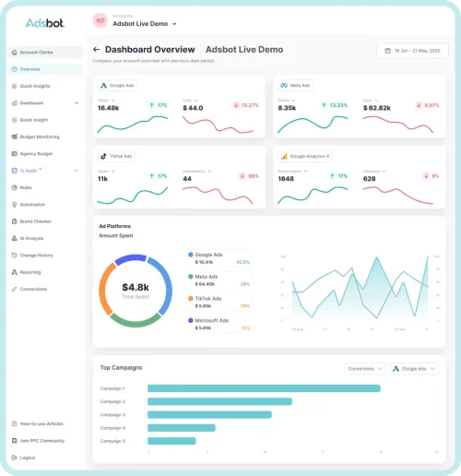Click the Google Ads blue legend dot
The image size is (461, 476).
click(x=191, y=255)
